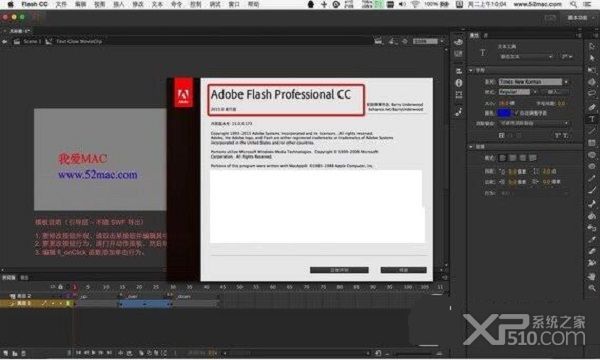The height and width of the screenshot is (360, 600).
Task: Collapse the Paragraph section triangle
Action: pos(471,147)
